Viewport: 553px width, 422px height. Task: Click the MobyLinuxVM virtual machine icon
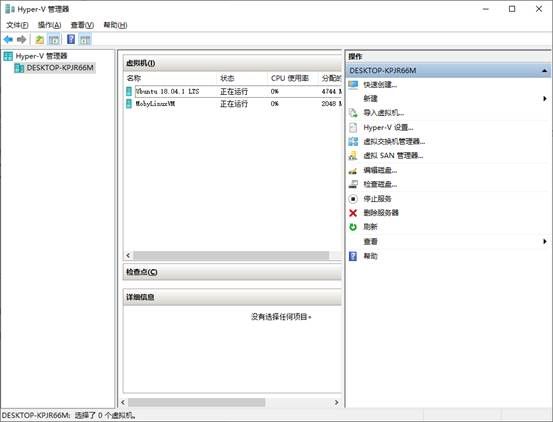[x=129, y=104]
